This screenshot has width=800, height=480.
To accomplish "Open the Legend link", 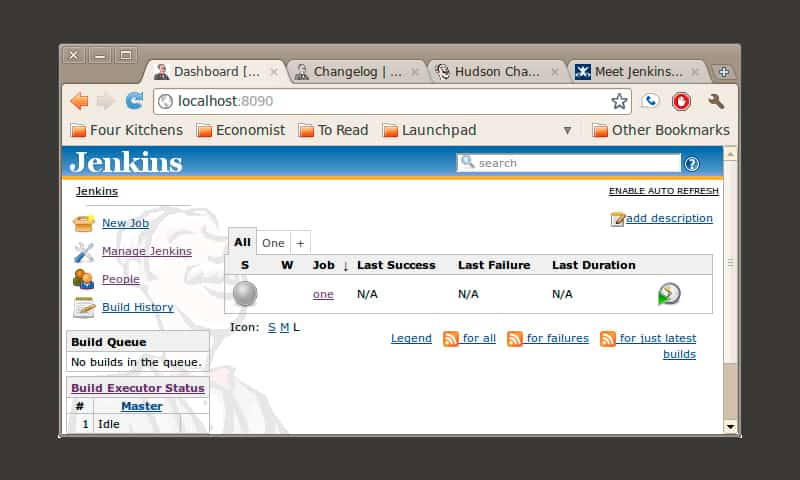I will pyautogui.click(x=411, y=338).
